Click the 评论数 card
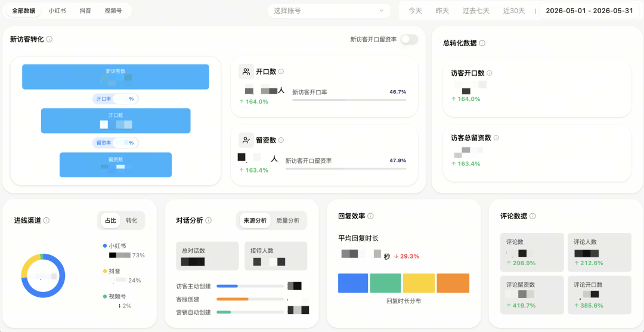 coord(531,252)
